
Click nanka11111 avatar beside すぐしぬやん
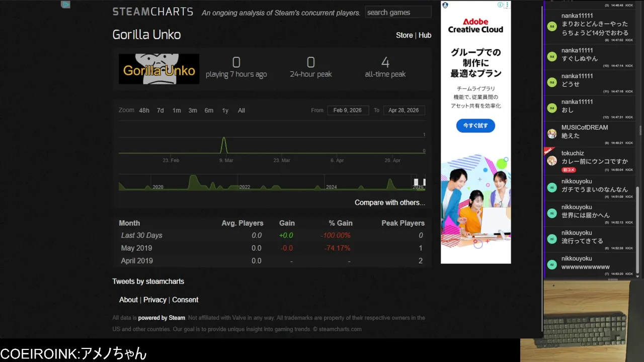pyautogui.click(x=552, y=57)
